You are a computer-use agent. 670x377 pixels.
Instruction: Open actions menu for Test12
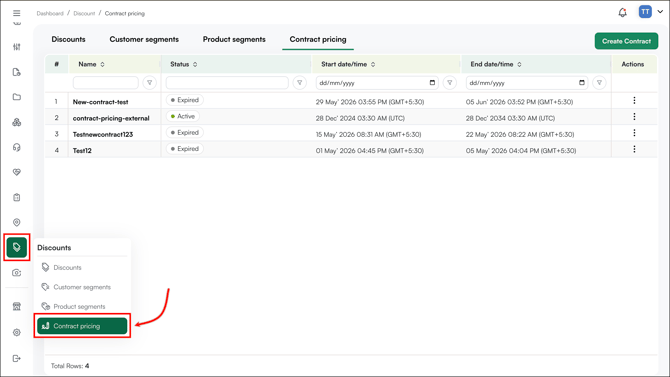[x=634, y=149]
